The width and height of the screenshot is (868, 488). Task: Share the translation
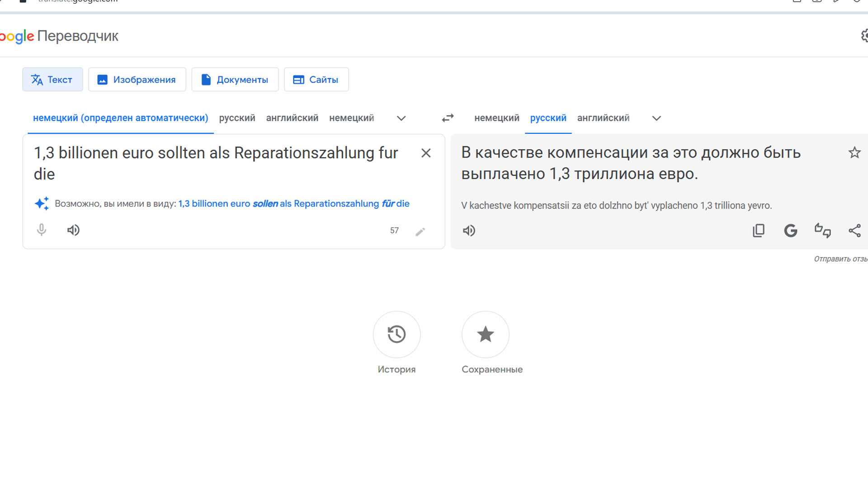tap(854, 230)
